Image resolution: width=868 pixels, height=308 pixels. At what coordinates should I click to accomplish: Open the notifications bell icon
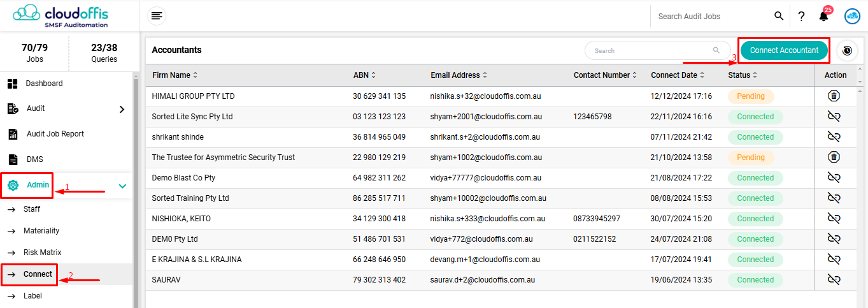tap(823, 17)
